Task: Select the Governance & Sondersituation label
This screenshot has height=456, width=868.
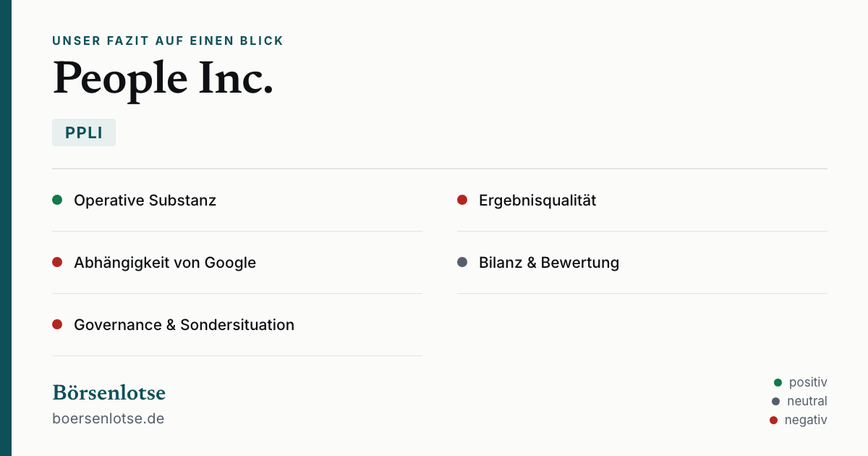Action: (184, 325)
